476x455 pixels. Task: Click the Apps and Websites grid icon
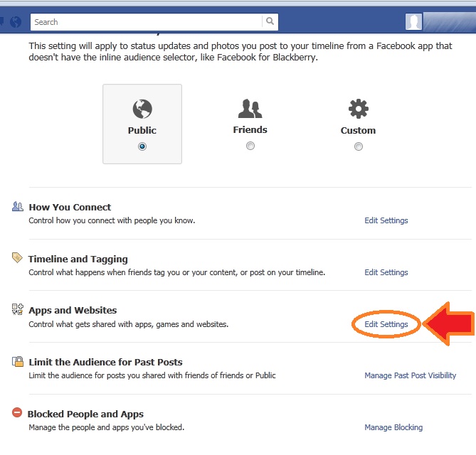17,309
